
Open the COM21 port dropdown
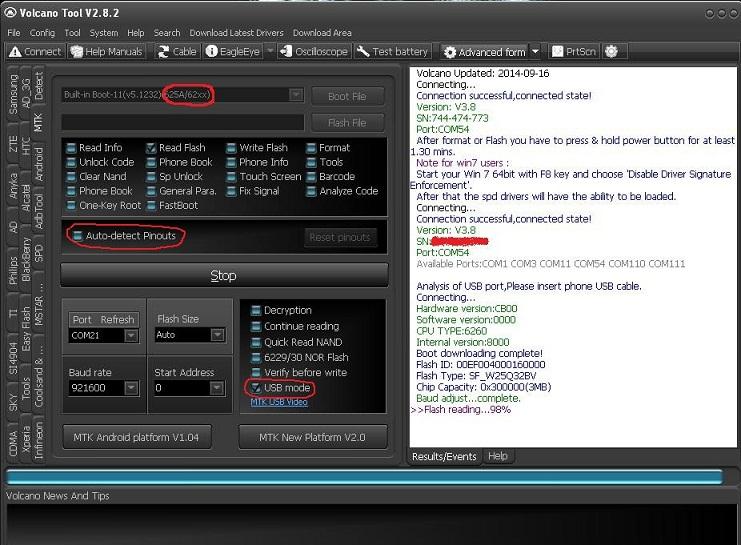[131, 335]
